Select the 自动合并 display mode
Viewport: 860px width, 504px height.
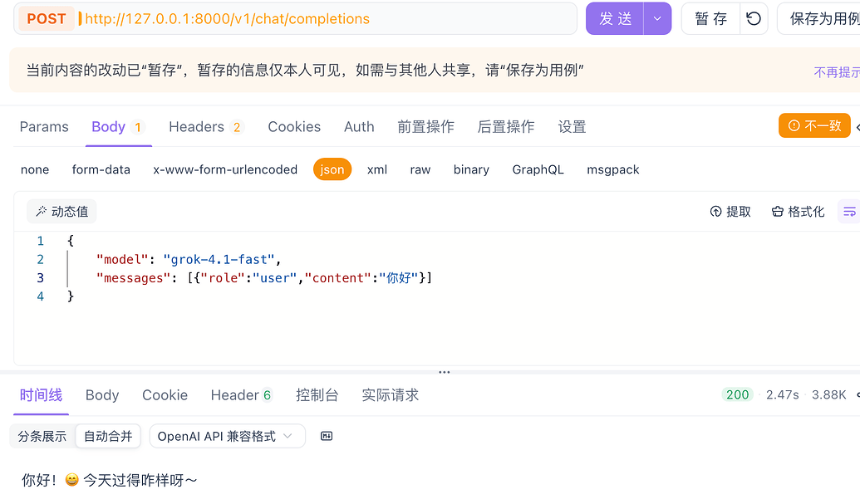tap(108, 436)
